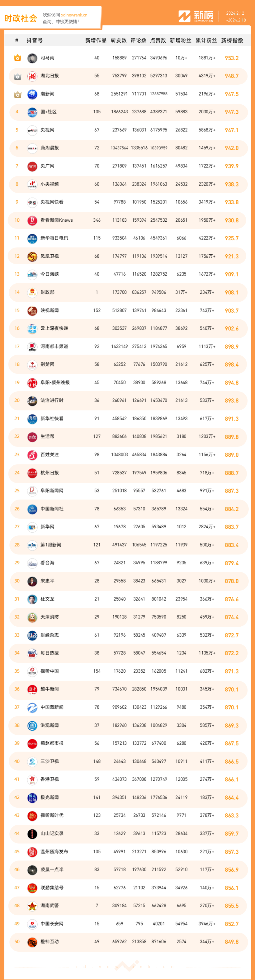
Task: Open the 财政部 account name
Action: pos(47,292)
